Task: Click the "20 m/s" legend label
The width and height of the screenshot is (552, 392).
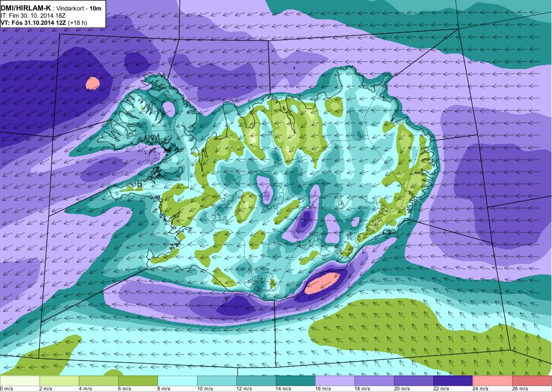Action: (402, 389)
